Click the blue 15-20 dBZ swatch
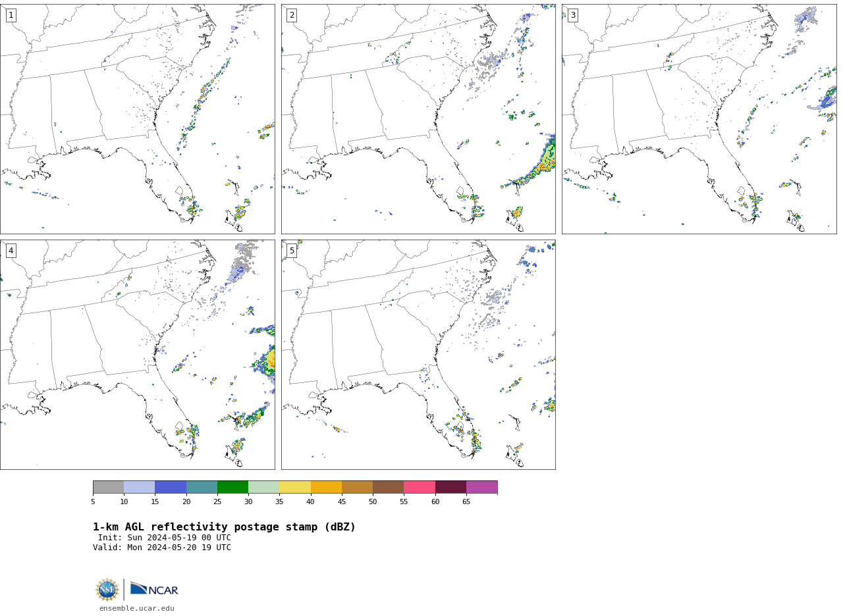 click(171, 487)
